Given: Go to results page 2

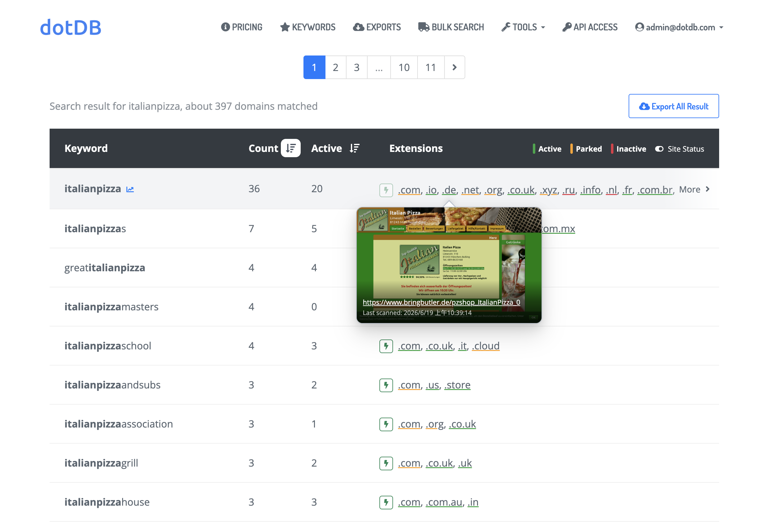Looking at the screenshot, I should (335, 67).
